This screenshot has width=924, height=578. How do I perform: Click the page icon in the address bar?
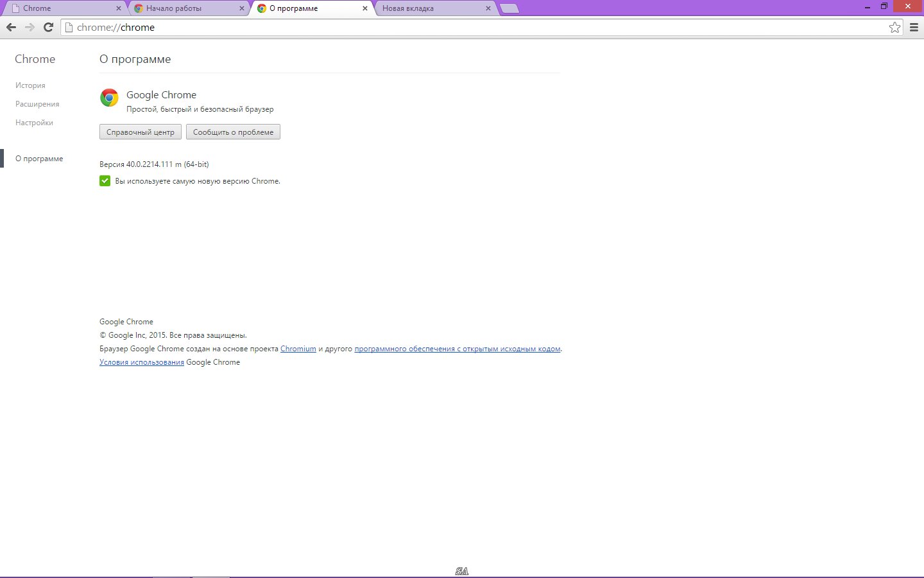pos(68,27)
